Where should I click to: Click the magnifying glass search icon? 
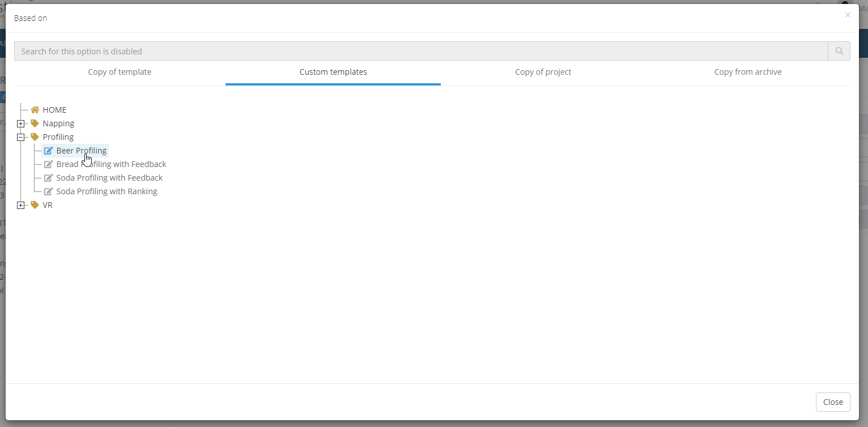(x=839, y=50)
